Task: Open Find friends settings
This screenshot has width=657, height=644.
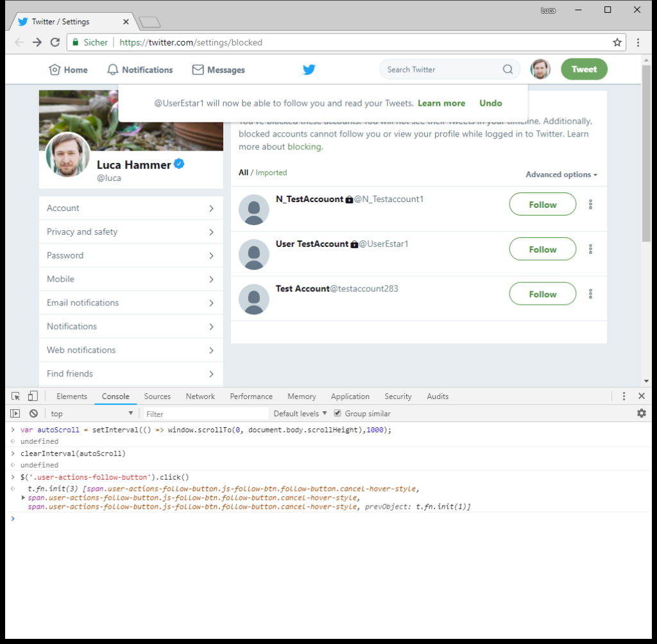Action: coord(131,374)
